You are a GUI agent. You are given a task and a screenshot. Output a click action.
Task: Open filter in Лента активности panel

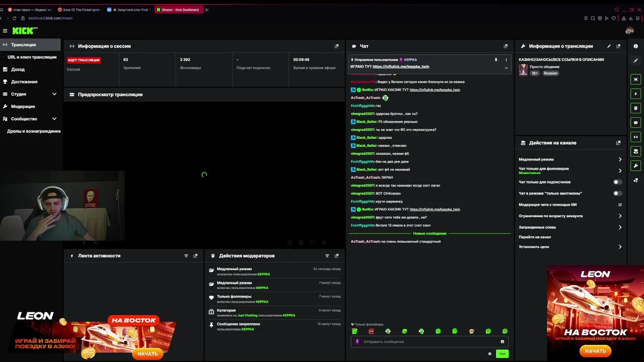pyautogui.click(x=186, y=256)
